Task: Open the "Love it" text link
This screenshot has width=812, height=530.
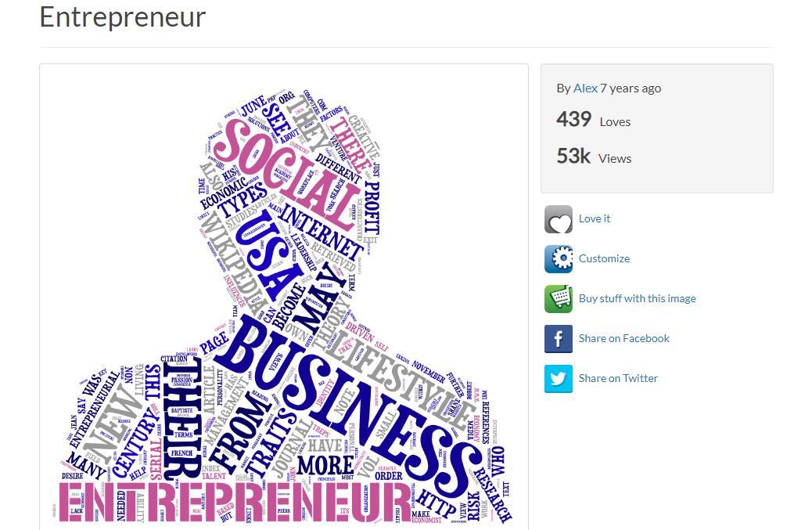Action: (595, 219)
